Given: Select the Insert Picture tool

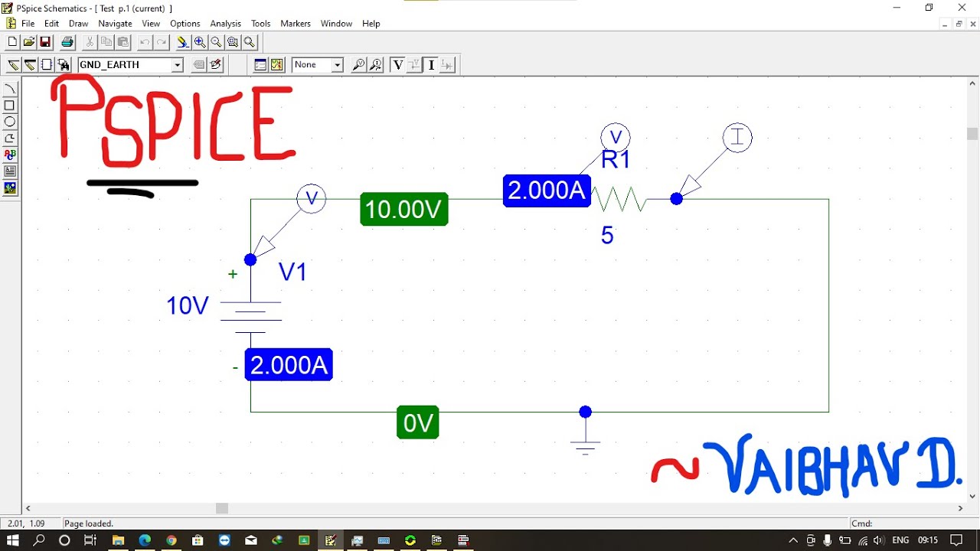Looking at the screenshot, I should 10,187.
